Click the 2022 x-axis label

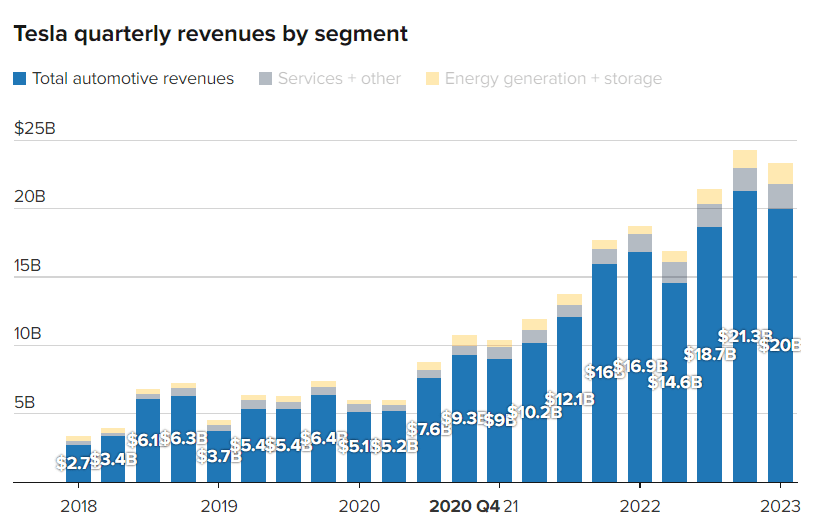click(639, 506)
